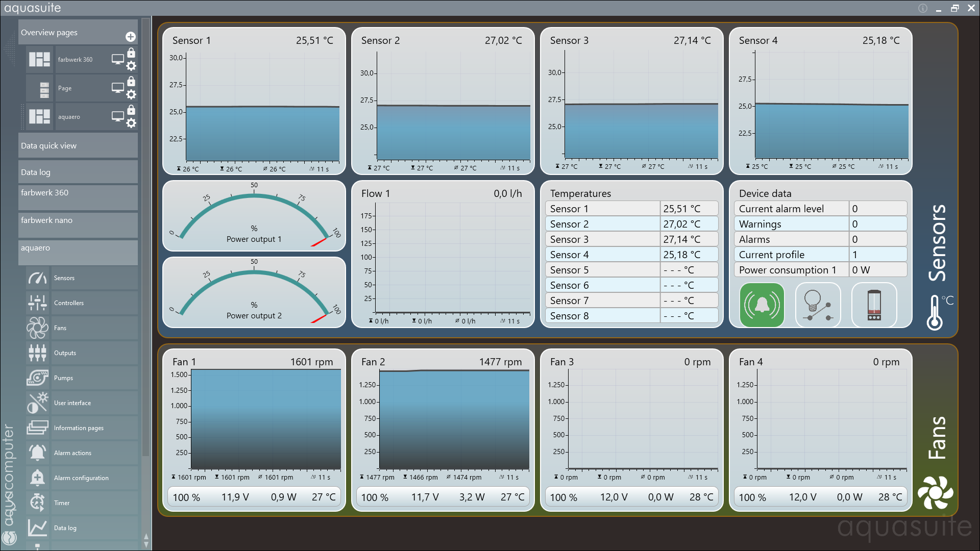Open the farbwerk 360 overview page thumbnail
980x551 pixels.
[39, 60]
